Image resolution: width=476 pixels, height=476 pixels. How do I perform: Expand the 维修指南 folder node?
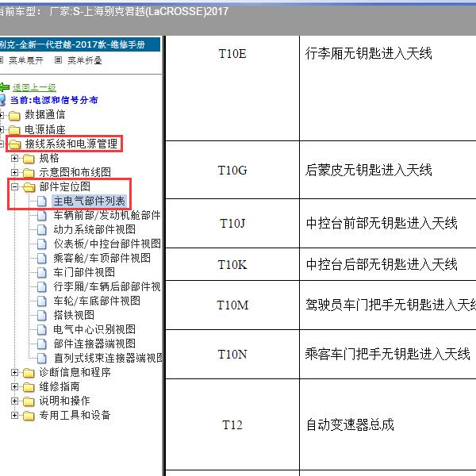point(14,387)
